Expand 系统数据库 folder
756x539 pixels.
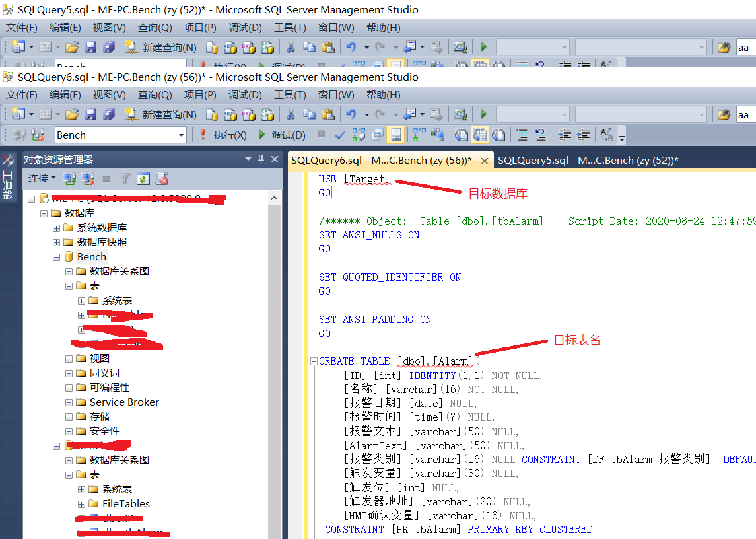pyautogui.click(x=56, y=228)
